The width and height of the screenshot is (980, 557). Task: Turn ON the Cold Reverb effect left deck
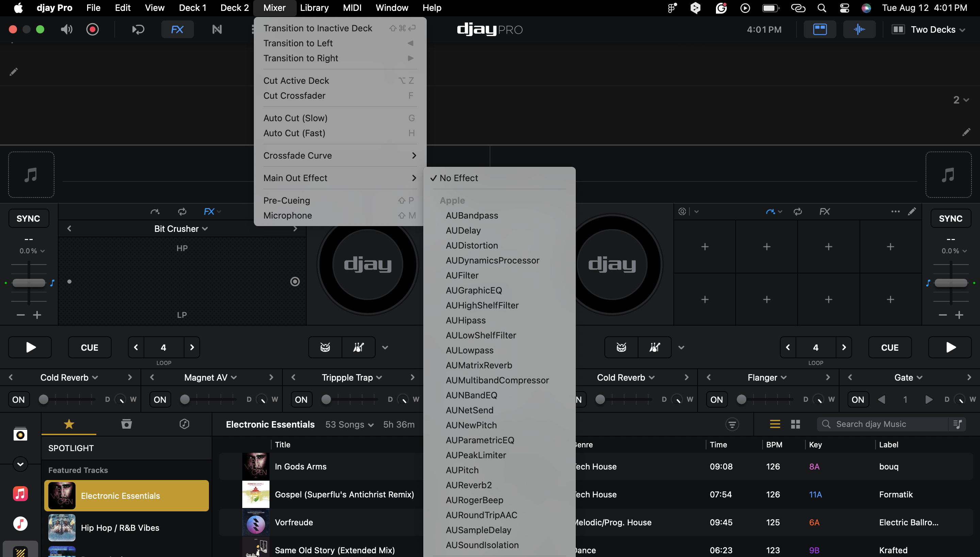18,399
